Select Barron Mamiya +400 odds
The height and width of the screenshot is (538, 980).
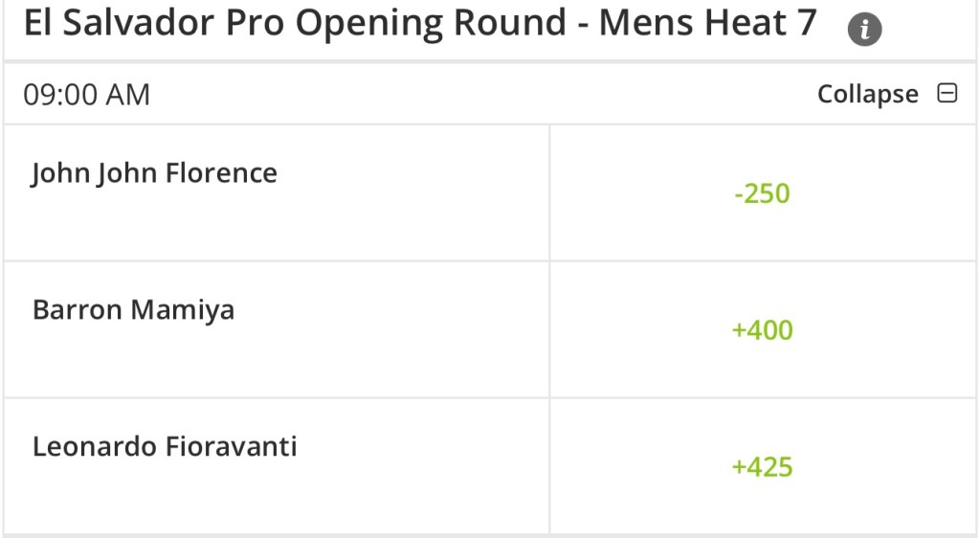[762, 330]
